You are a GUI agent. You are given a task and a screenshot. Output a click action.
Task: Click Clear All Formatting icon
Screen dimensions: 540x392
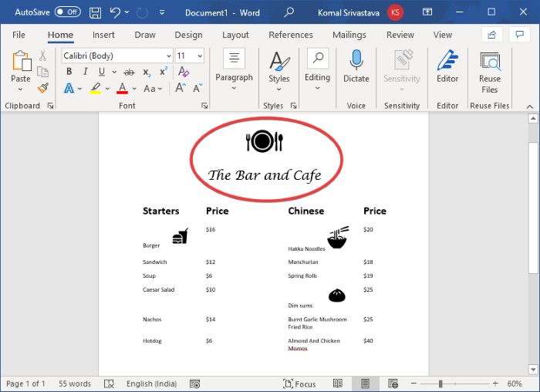(184, 72)
